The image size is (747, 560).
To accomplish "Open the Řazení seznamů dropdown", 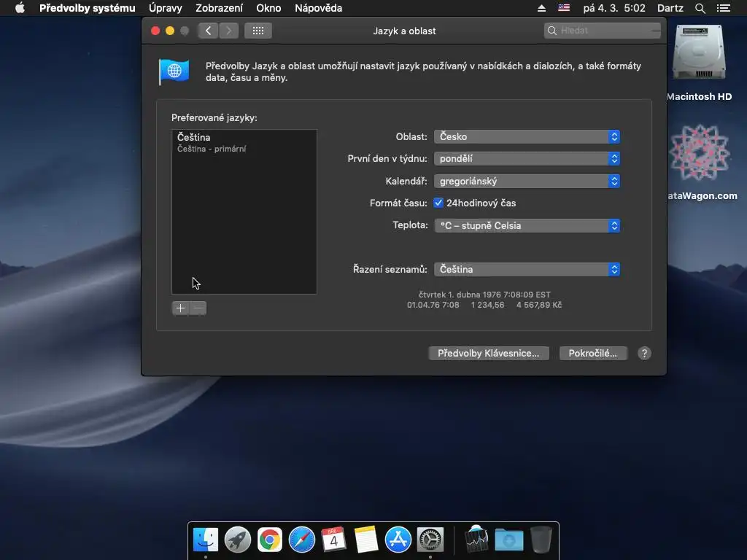I will point(527,270).
